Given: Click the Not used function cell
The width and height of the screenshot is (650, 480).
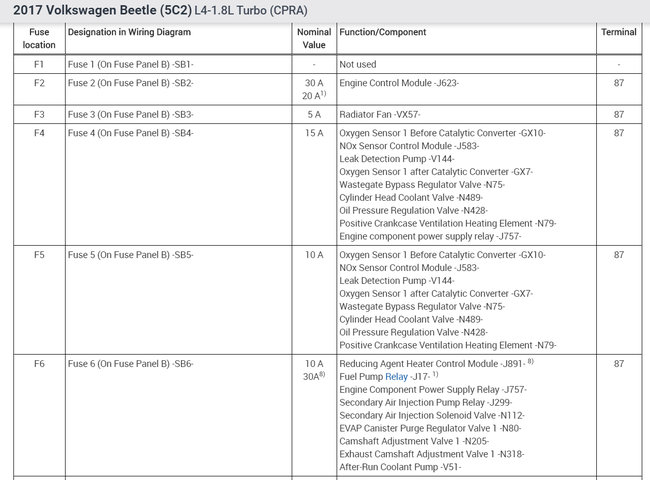Looking at the screenshot, I should point(358,64).
